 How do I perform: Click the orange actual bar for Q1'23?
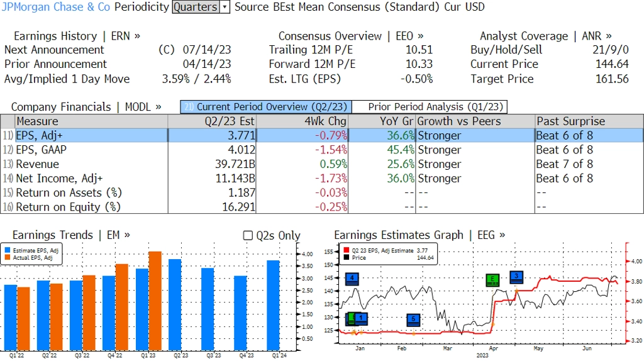click(155, 301)
